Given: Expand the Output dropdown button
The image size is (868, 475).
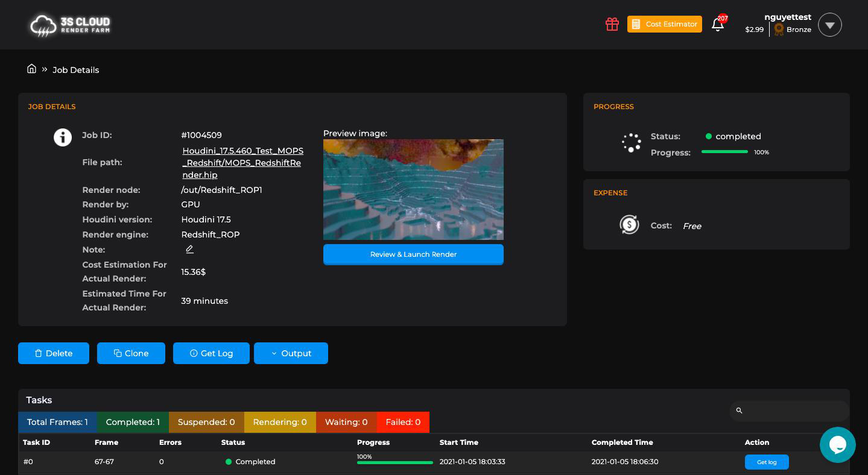Looking at the screenshot, I should pyautogui.click(x=291, y=353).
